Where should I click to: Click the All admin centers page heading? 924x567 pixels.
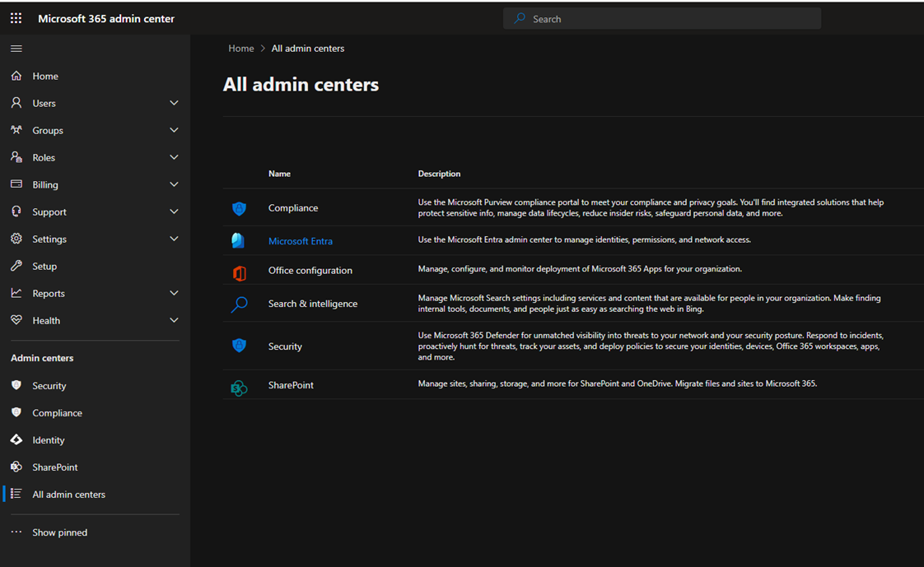pos(301,84)
